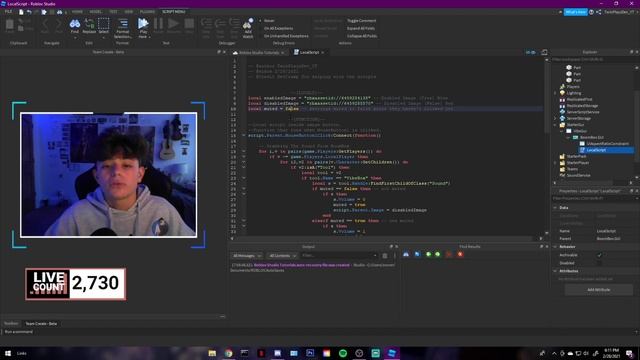This screenshot has width=640, height=360.
Task: Collapse the StarterGui node in Explorer
Action: (x=555, y=124)
